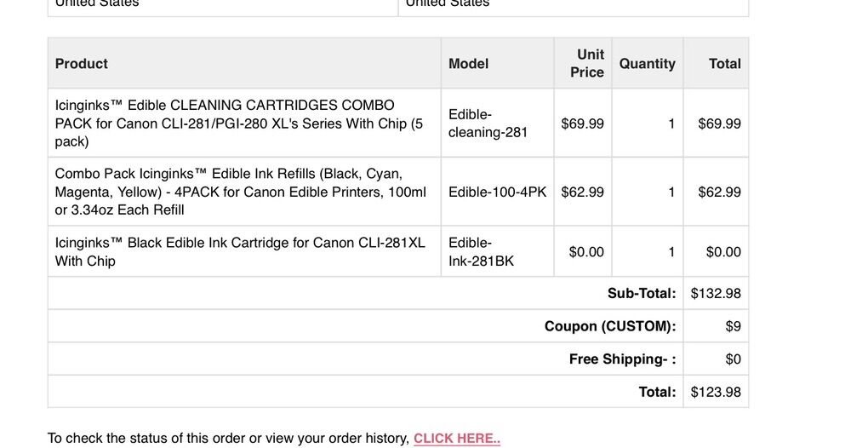Click the Unit Price column header

pyautogui.click(x=588, y=64)
